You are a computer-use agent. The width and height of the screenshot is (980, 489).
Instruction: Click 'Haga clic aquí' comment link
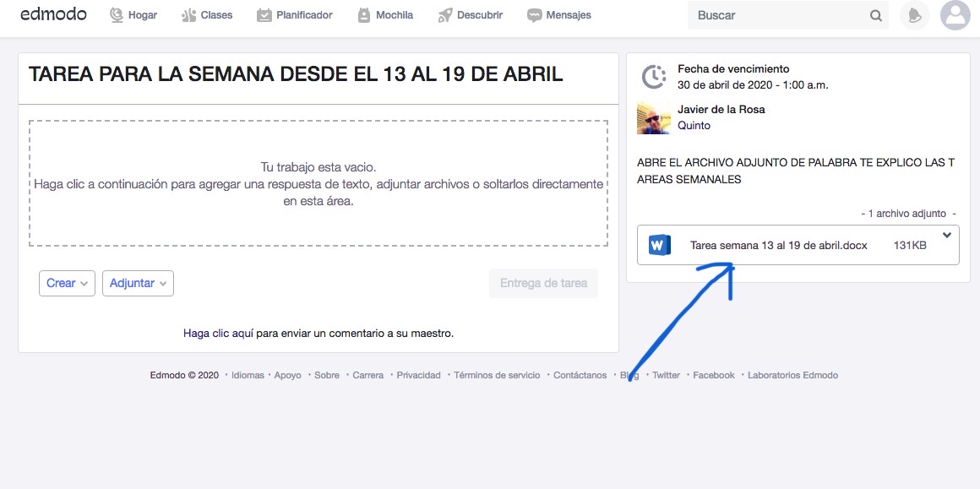pos(218,334)
